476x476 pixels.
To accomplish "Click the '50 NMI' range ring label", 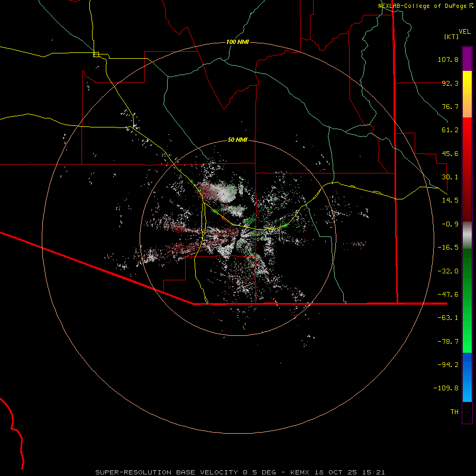I will [237, 140].
